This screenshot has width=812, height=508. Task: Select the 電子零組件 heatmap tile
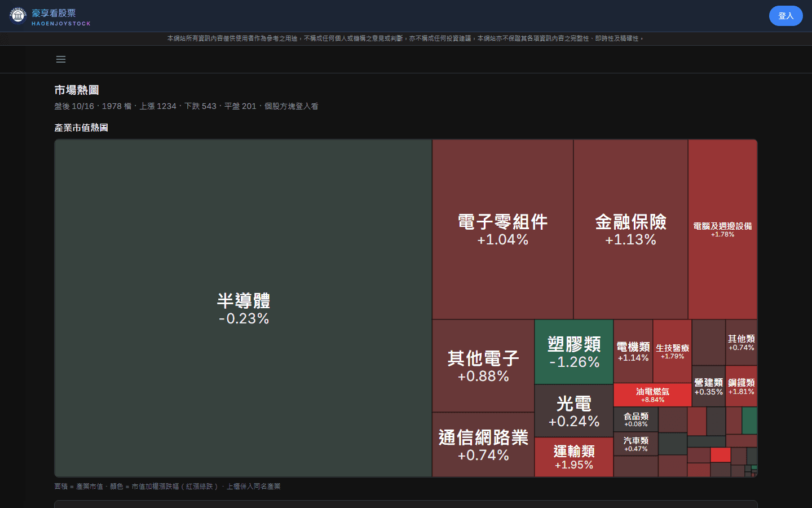(503, 230)
